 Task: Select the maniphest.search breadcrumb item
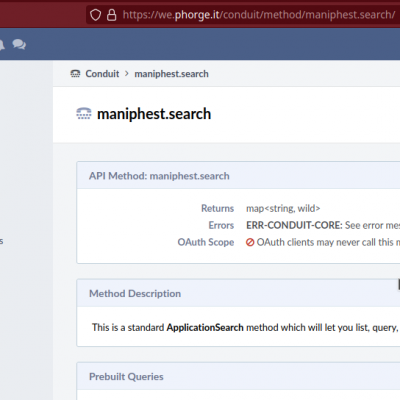click(x=171, y=74)
